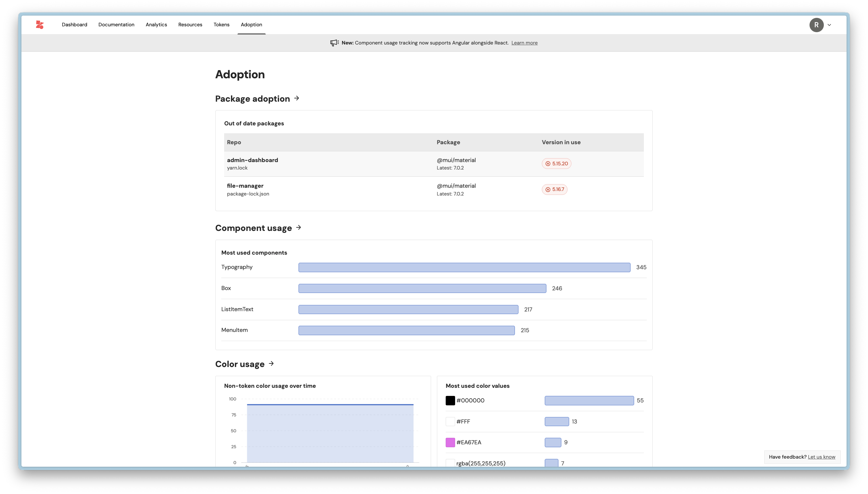Viewport: 868px width, 494px height.
Task: Open the Package adoption heading link
Action: pos(252,99)
